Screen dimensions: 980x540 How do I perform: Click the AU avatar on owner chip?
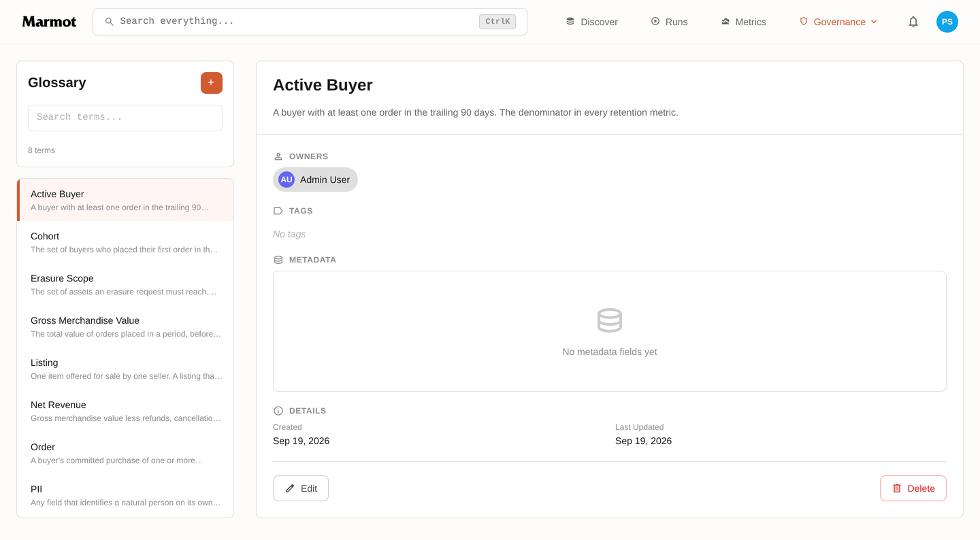tap(287, 180)
